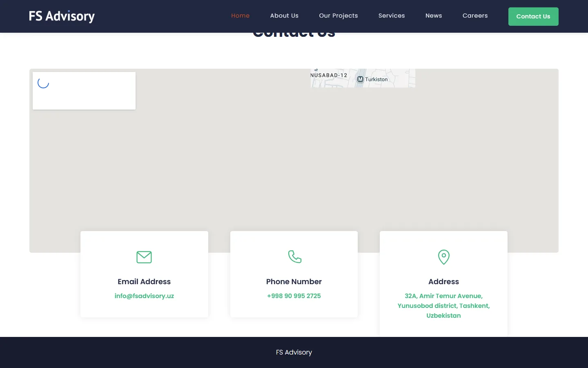
Task: Click the Email Address heading
Action: (x=144, y=281)
